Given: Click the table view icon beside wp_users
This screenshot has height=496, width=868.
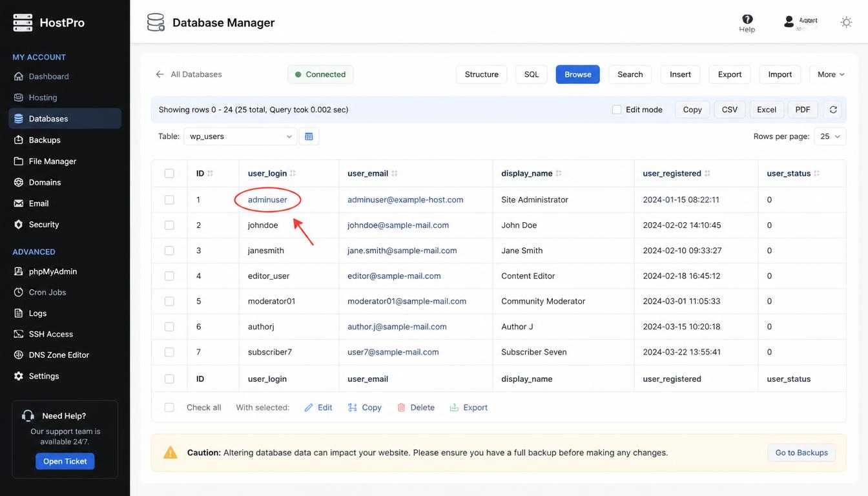Looking at the screenshot, I should click(x=309, y=136).
